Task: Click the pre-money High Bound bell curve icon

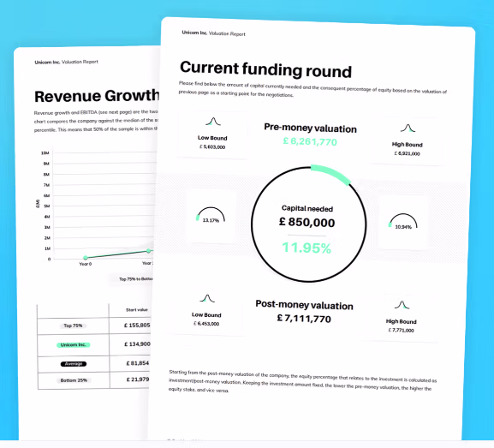Action: point(408,128)
